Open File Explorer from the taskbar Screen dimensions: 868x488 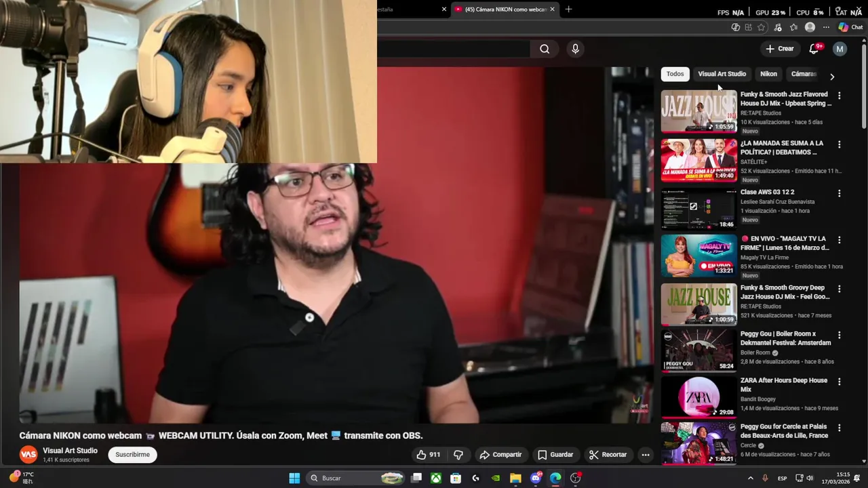pos(515,479)
